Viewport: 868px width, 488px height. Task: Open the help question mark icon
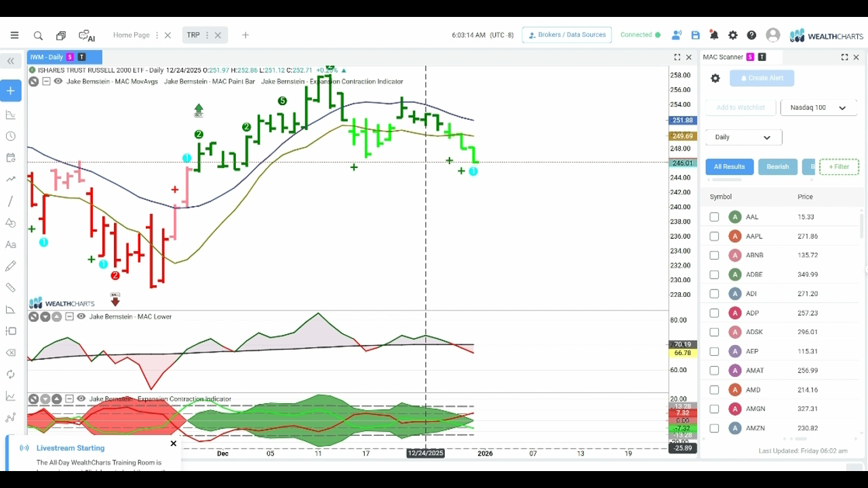click(751, 35)
